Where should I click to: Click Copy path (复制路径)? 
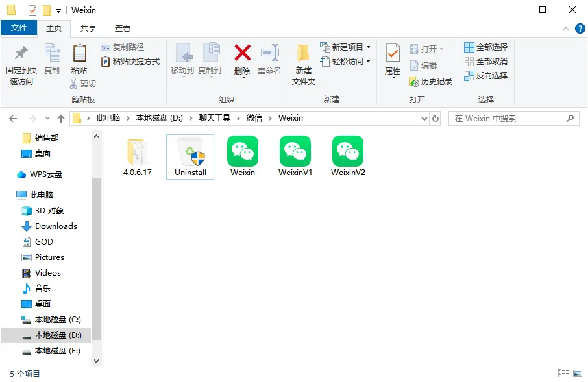tap(123, 47)
